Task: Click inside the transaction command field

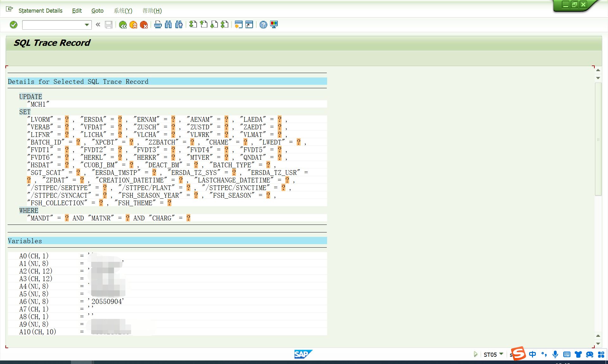Action: point(53,25)
